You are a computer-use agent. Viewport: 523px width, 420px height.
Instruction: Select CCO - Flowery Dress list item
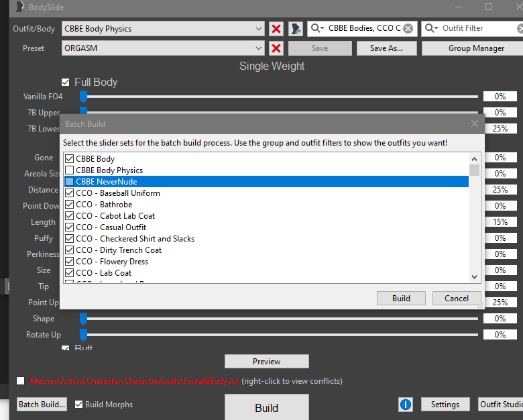click(x=104, y=262)
